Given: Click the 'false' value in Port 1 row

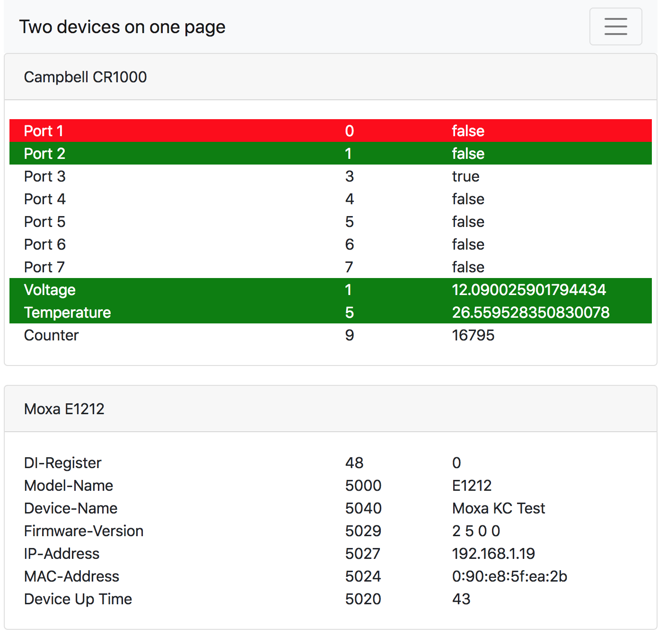Looking at the screenshot, I should click(468, 131).
